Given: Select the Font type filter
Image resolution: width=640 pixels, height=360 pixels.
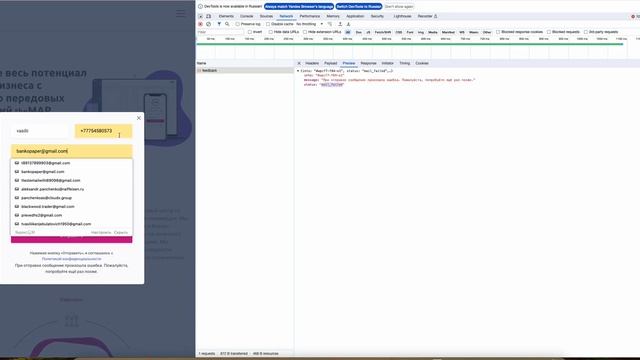Looking at the screenshot, I should [410, 32].
